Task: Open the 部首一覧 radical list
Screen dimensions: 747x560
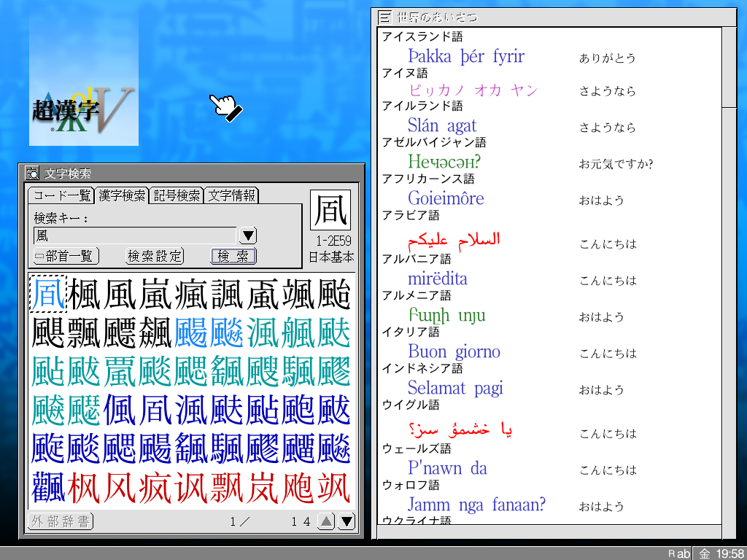Action: 66,256
